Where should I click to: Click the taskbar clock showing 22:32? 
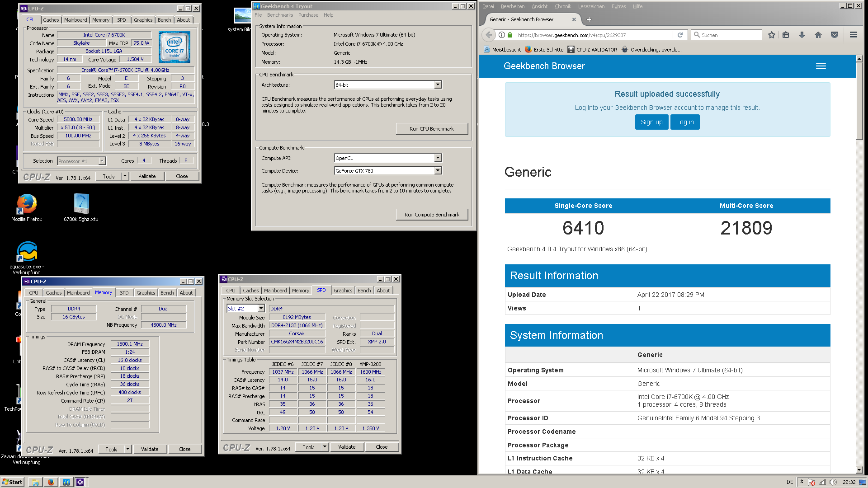pyautogui.click(x=849, y=482)
